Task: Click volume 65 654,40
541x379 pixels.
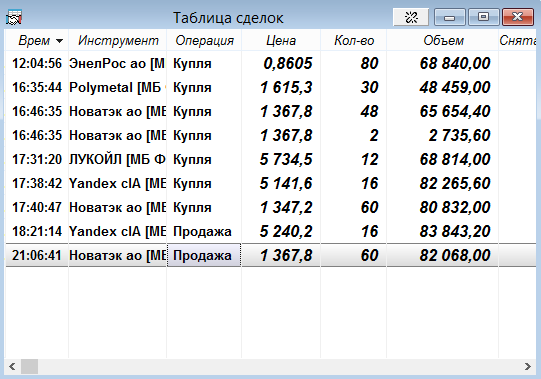Action: 455,111
